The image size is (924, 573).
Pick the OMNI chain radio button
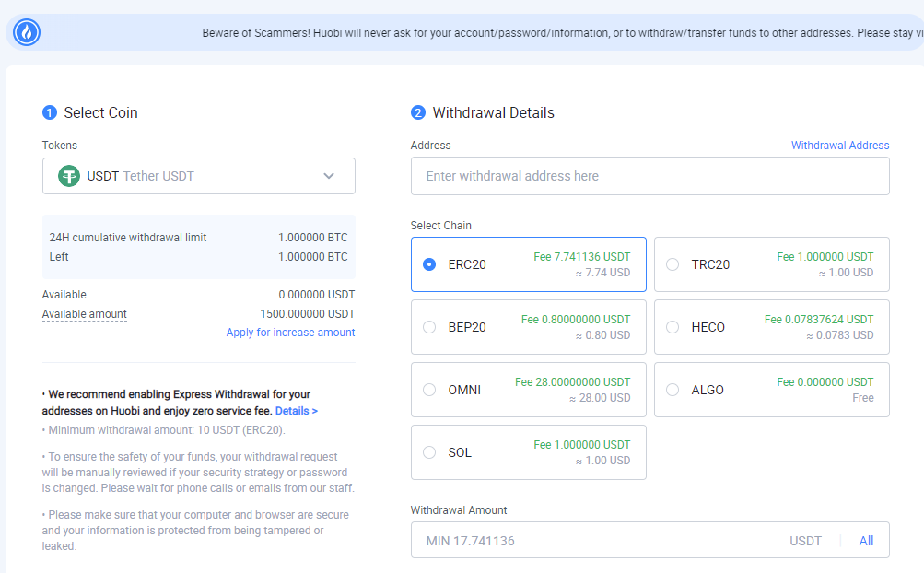(x=429, y=390)
